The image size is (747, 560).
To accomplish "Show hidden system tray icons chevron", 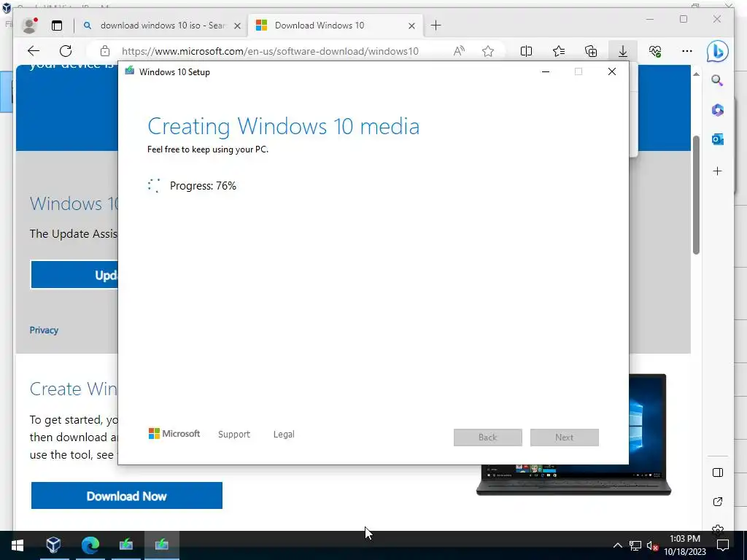I will (617, 545).
